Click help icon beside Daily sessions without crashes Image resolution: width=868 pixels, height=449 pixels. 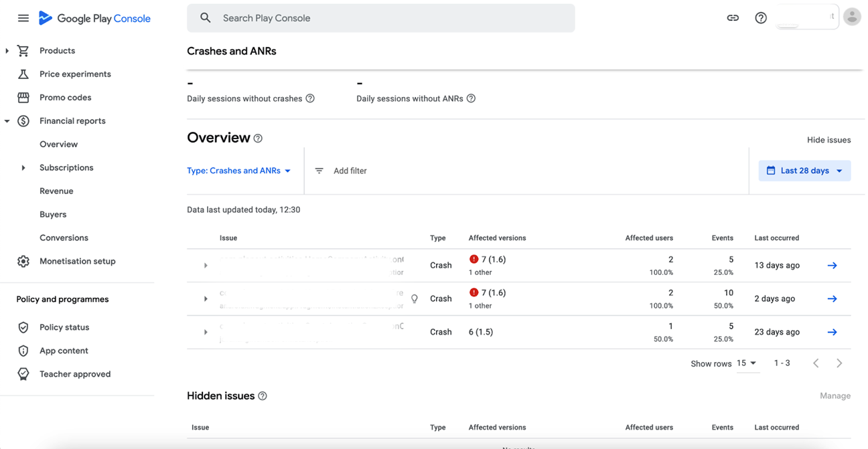click(310, 98)
